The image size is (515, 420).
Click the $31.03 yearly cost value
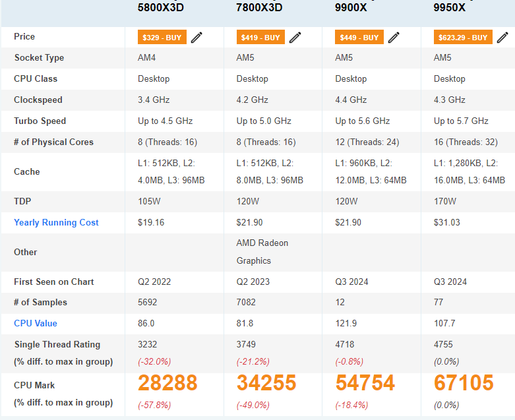tap(447, 222)
